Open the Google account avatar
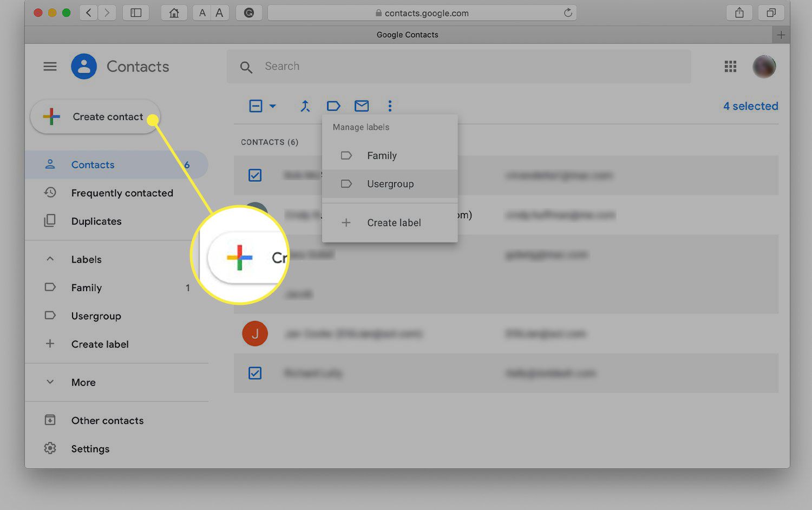This screenshot has height=510, width=812. [764, 67]
